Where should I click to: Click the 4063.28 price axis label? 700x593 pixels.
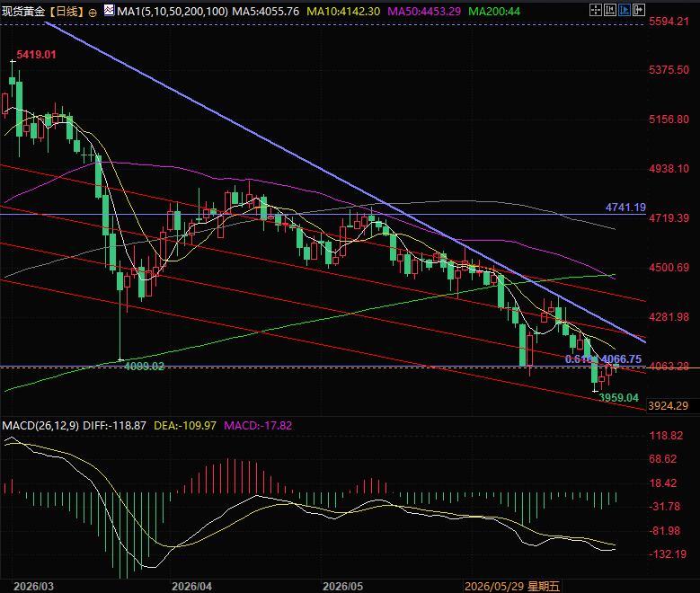669,367
